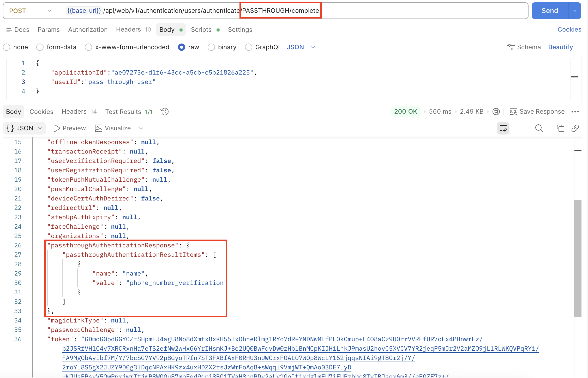
Task: Expand the Visualize options chevron
Action: pos(141,128)
